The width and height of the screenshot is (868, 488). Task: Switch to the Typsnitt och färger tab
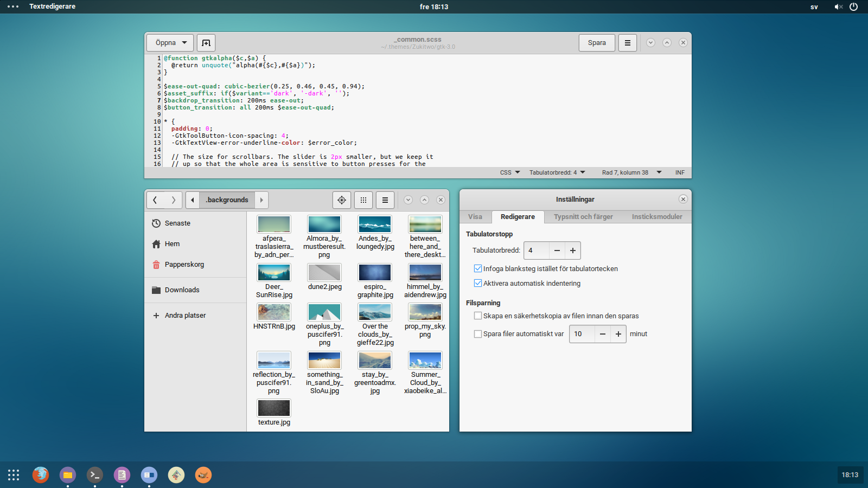click(583, 217)
